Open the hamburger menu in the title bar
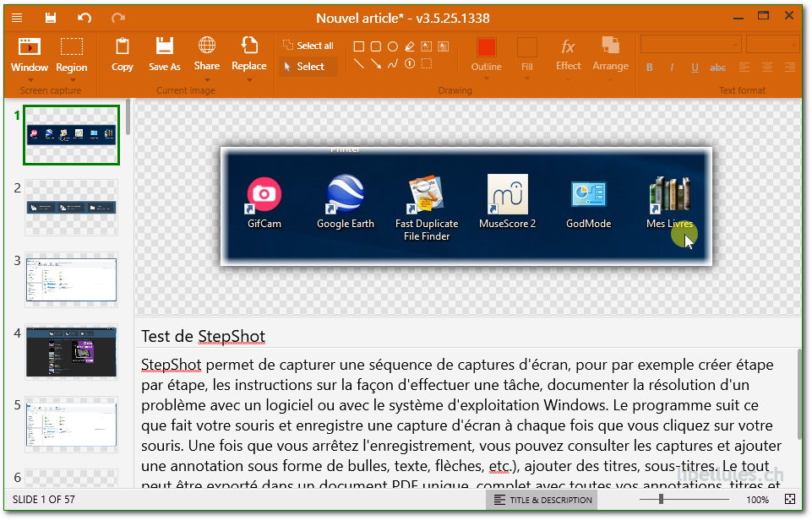The width and height of the screenshot is (812, 520). [x=17, y=18]
